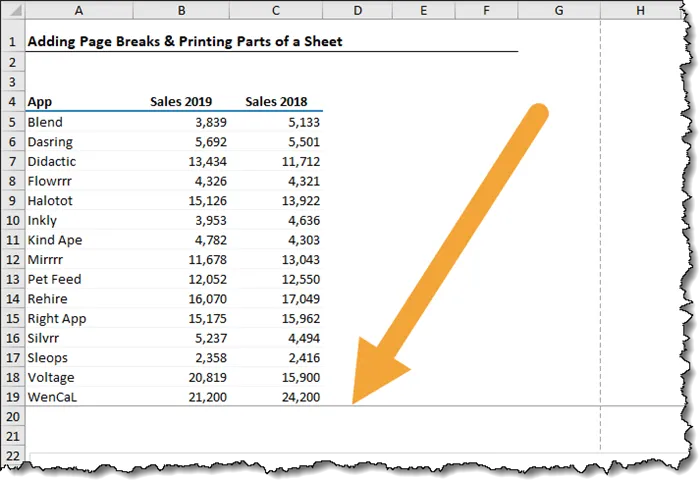Image resolution: width=700 pixels, height=480 pixels.
Task: Click the Rehire 2018 value 17,049
Action: click(x=300, y=299)
